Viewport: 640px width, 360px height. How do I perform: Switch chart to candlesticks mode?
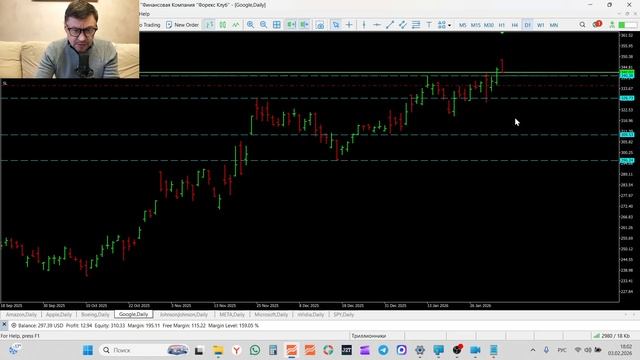point(223,25)
